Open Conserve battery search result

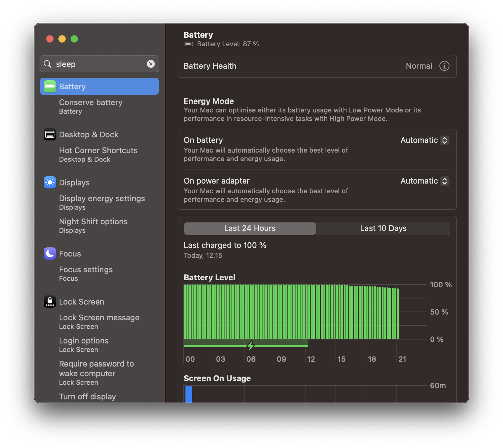(x=91, y=106)
